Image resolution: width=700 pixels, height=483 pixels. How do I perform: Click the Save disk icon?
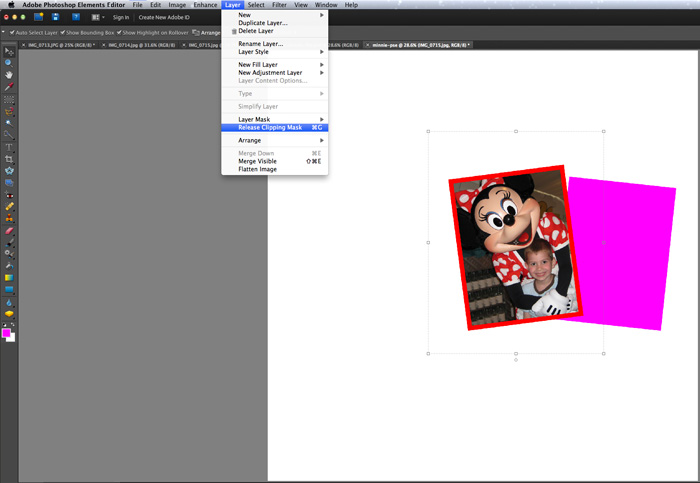coord(55,17)
